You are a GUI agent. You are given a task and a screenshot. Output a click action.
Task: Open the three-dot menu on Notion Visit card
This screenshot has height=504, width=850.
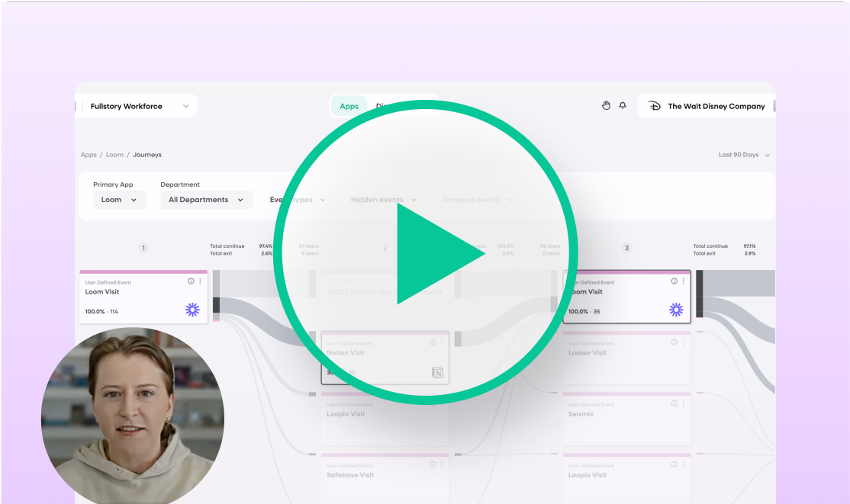point(442,342)
